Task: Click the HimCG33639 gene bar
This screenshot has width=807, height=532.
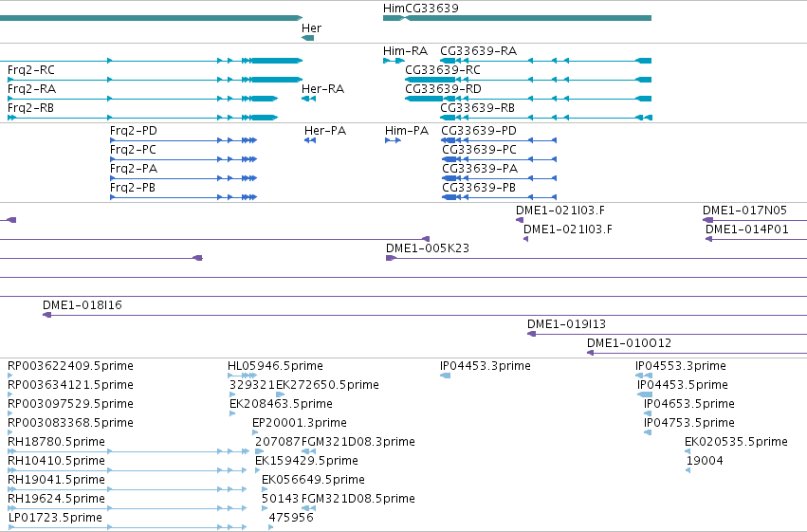Action: click(x=517, y=18)
